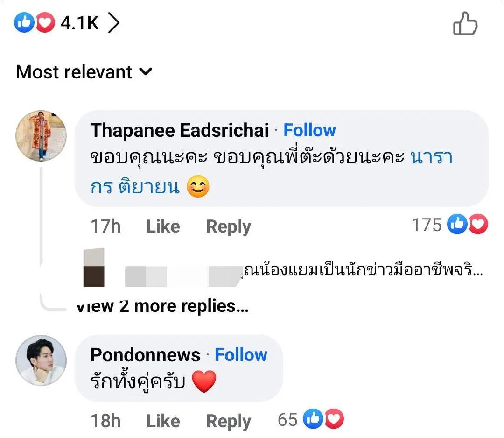This screenshot has height=438, width=504.
Task: Follow Thapanee Eadsrichai
Action: pyautogui.click(x=309, y=131)
